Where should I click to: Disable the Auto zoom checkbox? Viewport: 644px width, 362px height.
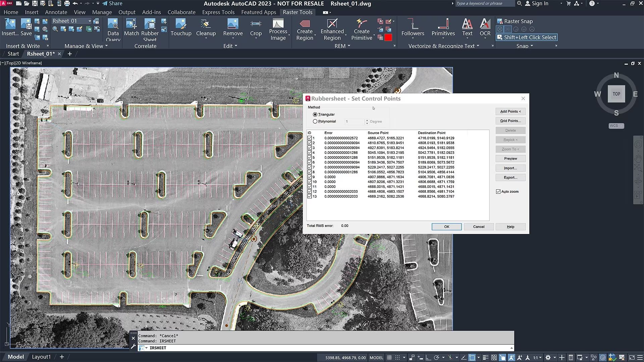[x=498, y=191]
